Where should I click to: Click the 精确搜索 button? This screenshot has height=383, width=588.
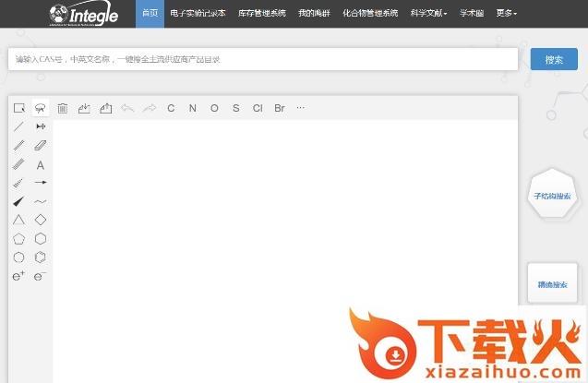pos(552,284)
